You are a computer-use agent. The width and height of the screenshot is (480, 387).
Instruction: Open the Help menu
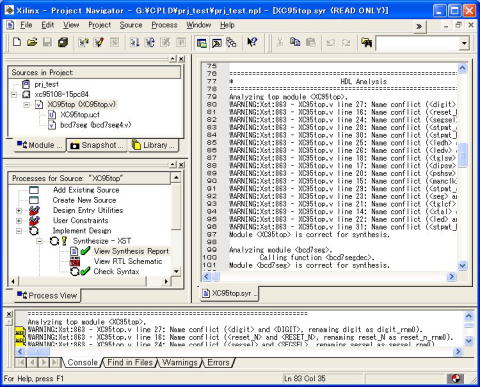tap(227, 25)
